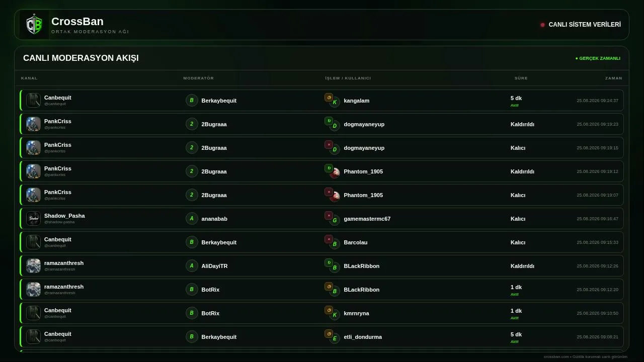Click the timeout icon beside kangalam
The height and width of the screenshot is (362, 644).
(329, 98)
